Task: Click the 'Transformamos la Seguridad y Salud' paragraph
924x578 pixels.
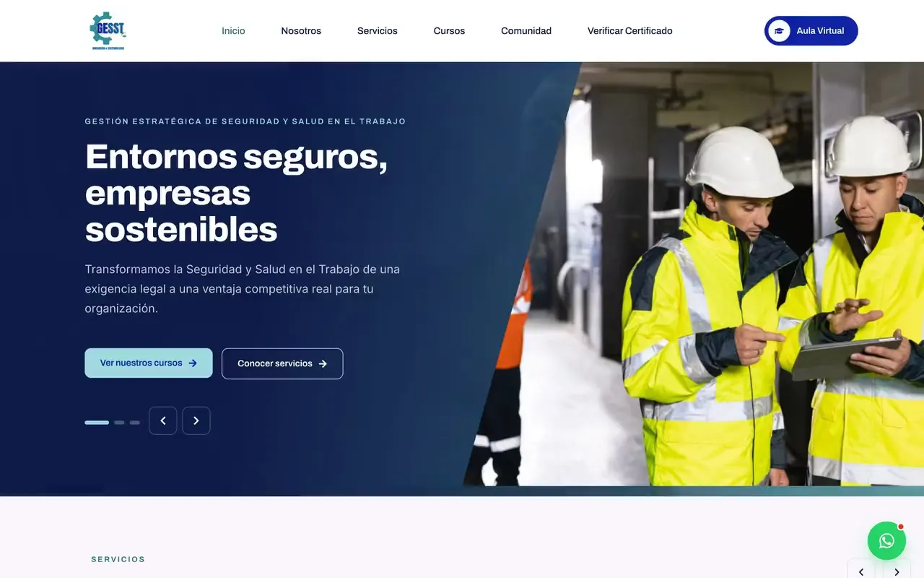Action: [243, 289]
